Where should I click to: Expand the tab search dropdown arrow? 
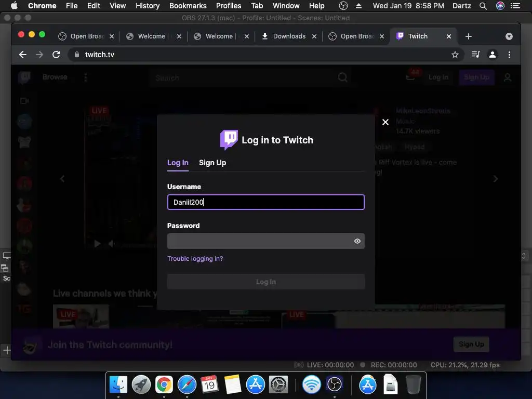click(509, 36)
